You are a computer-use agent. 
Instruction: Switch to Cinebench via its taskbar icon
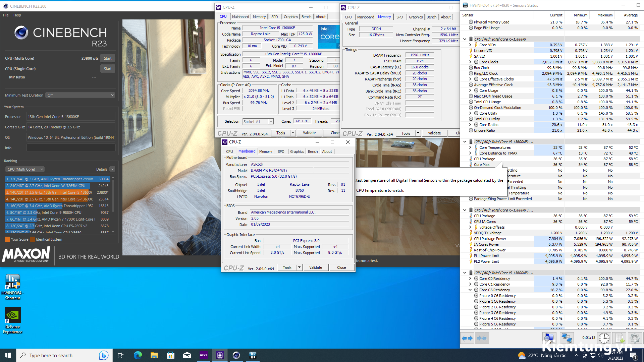coord(236,355)
